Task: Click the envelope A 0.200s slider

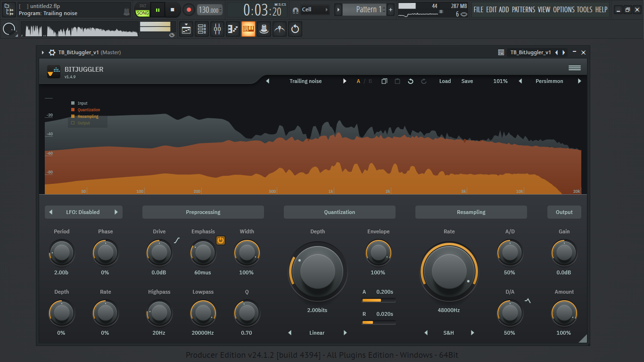Action: (379, 300)
